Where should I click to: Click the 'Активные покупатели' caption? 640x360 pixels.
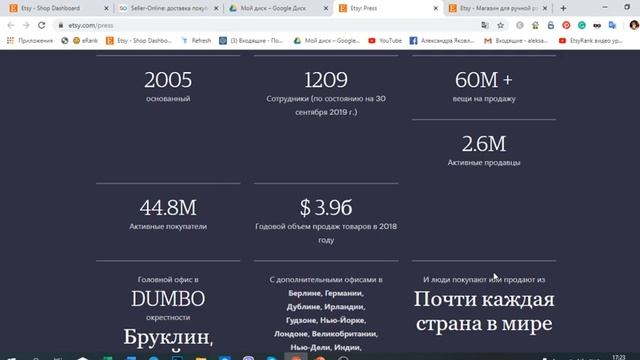click(168, 227)
